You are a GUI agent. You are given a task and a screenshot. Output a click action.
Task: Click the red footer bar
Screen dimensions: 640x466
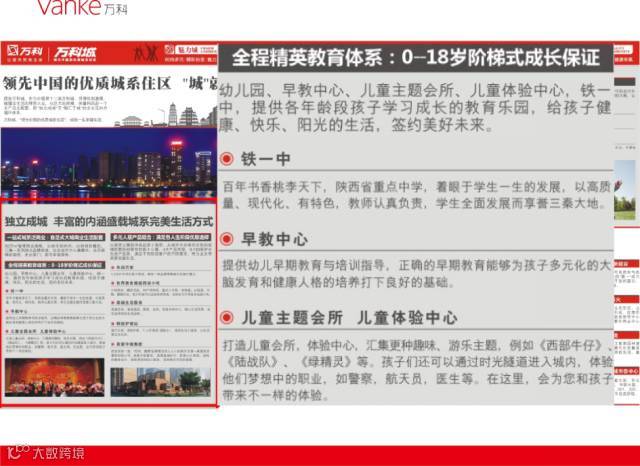pyautogui.click(x=320, y=455)
